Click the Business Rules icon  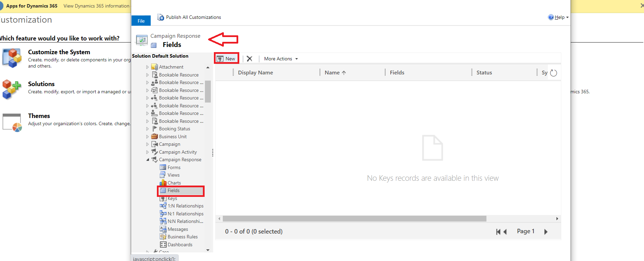(x=163, y=237)
